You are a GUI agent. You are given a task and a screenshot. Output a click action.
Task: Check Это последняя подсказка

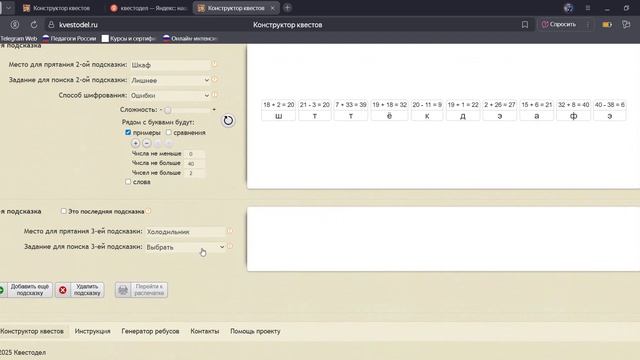click(x=64, y=211)
